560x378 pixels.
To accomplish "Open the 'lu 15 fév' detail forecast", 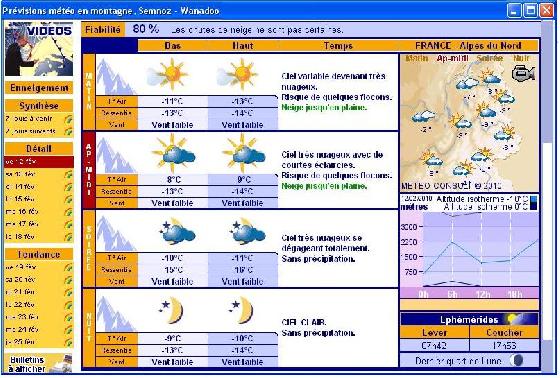I will 21,199.
